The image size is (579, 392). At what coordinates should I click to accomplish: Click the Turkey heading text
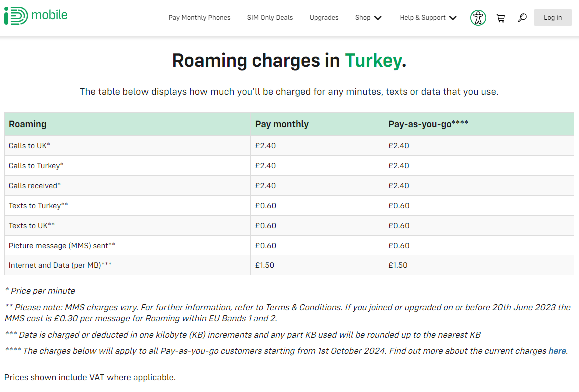(373, 61)
